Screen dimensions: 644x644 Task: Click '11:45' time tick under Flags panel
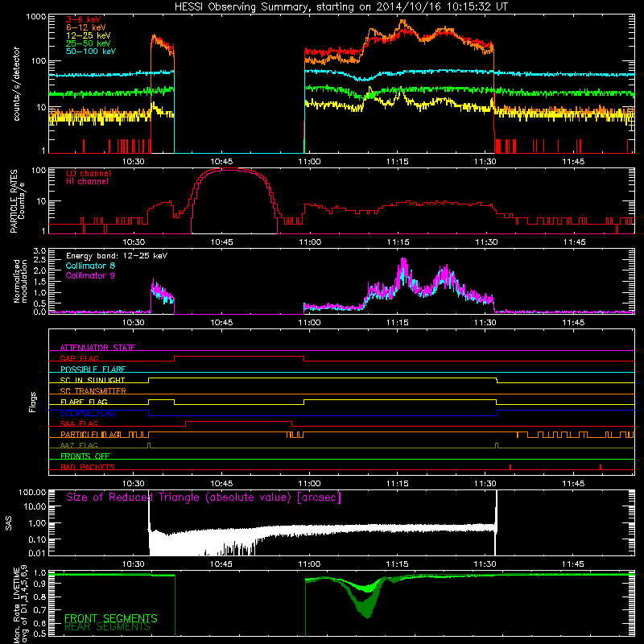573,484
